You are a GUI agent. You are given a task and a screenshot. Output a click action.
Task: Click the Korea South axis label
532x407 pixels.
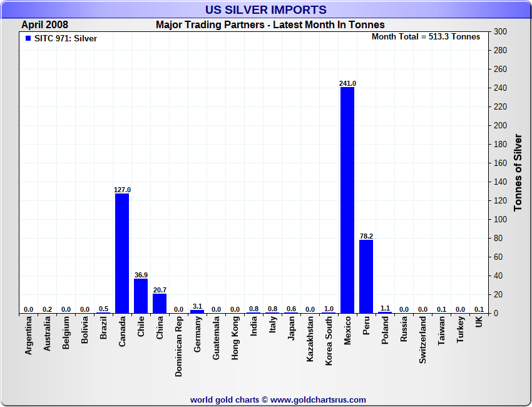coord(329,341)
